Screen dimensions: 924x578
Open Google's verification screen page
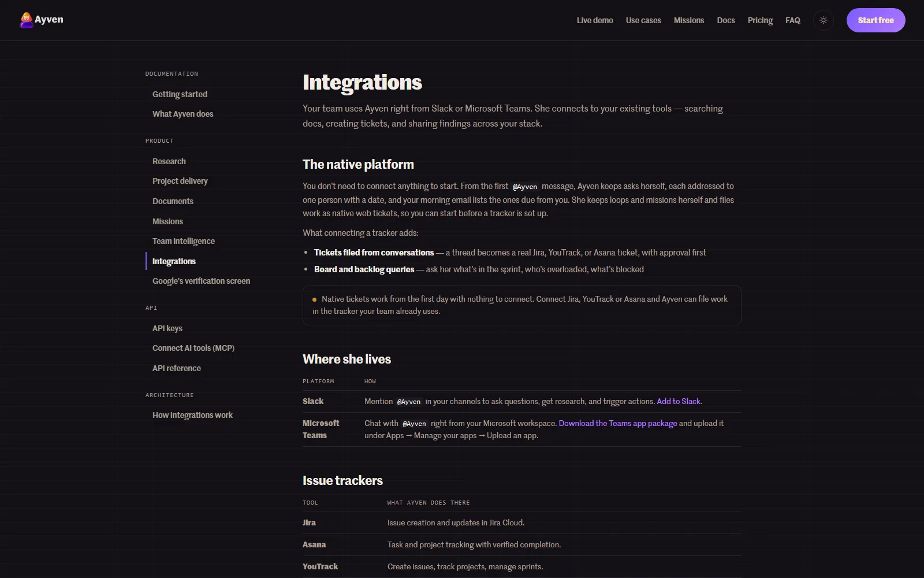[201, 281]
